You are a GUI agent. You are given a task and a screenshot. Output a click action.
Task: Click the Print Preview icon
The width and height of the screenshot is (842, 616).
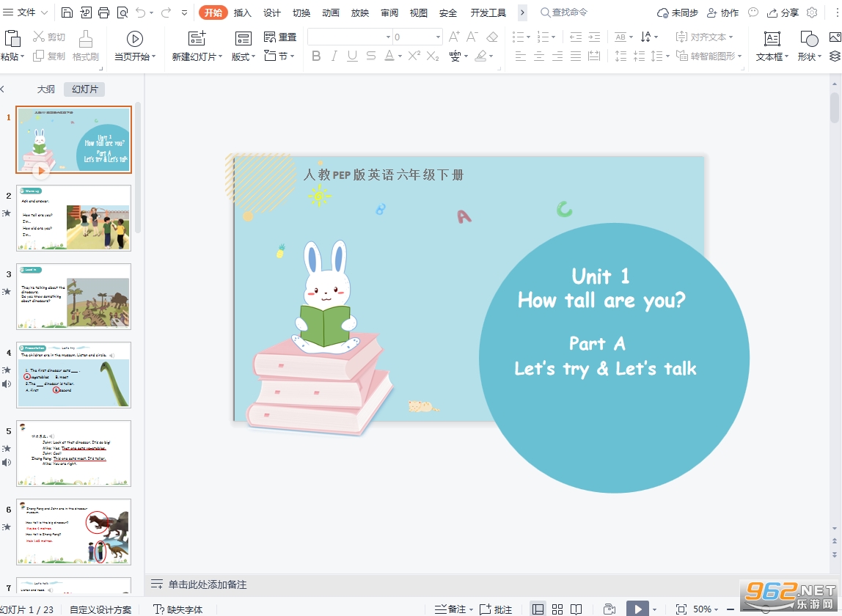coord(122,12)
